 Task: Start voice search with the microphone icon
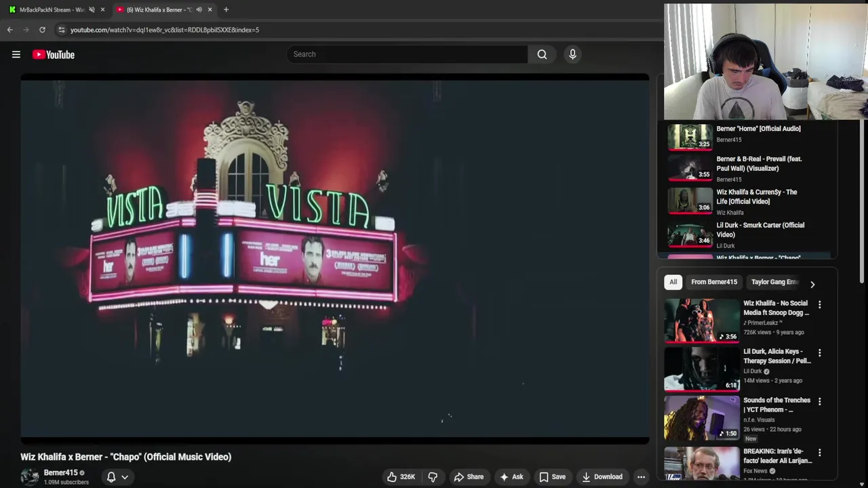pyautogui.click(x=572, y=54)
